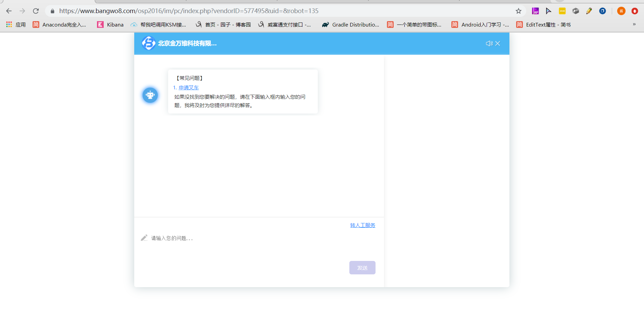
Task: Open the 应用 apps shortcut
Action: coord(16,25)
